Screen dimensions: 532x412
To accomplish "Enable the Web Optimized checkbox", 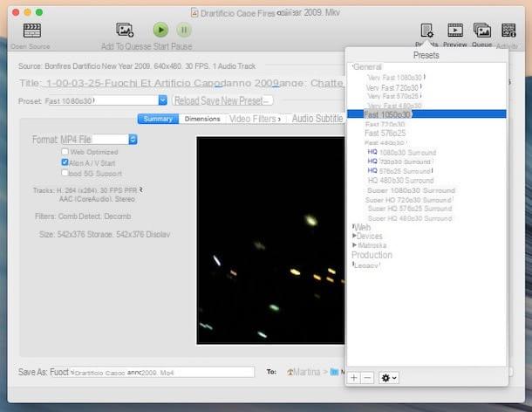I will click(65, 152).
